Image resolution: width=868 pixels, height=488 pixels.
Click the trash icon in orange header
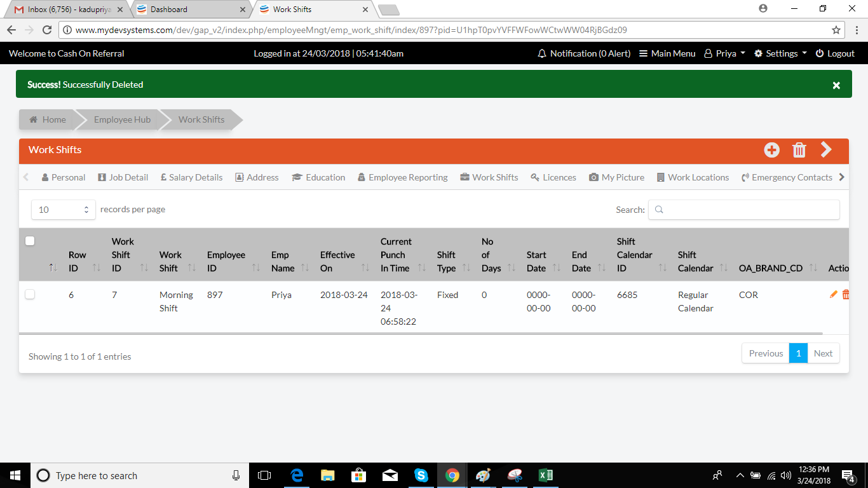pos(799,150)
